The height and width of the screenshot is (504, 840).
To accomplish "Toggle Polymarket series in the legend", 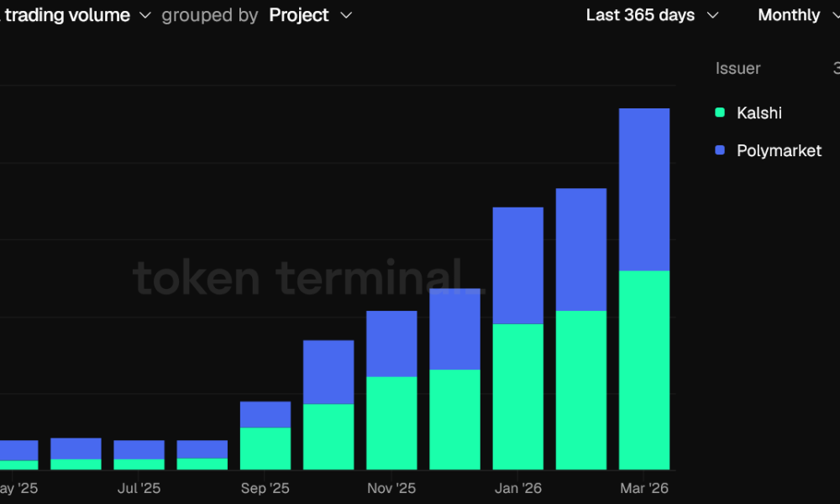I will (x=779, y=151).
